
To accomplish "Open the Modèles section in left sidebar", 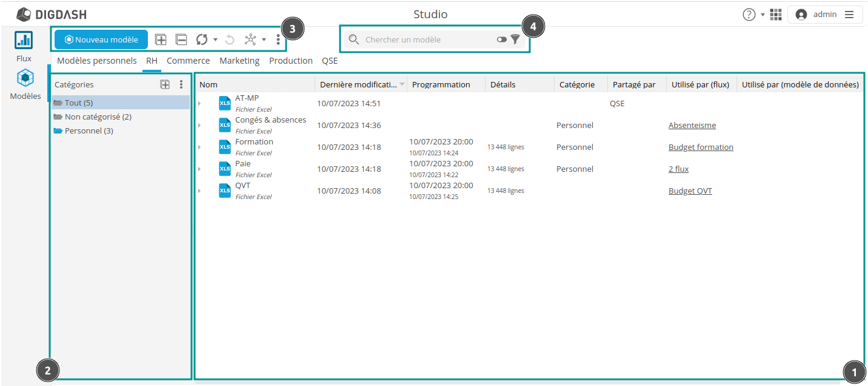I will click(x=25, y=85).
